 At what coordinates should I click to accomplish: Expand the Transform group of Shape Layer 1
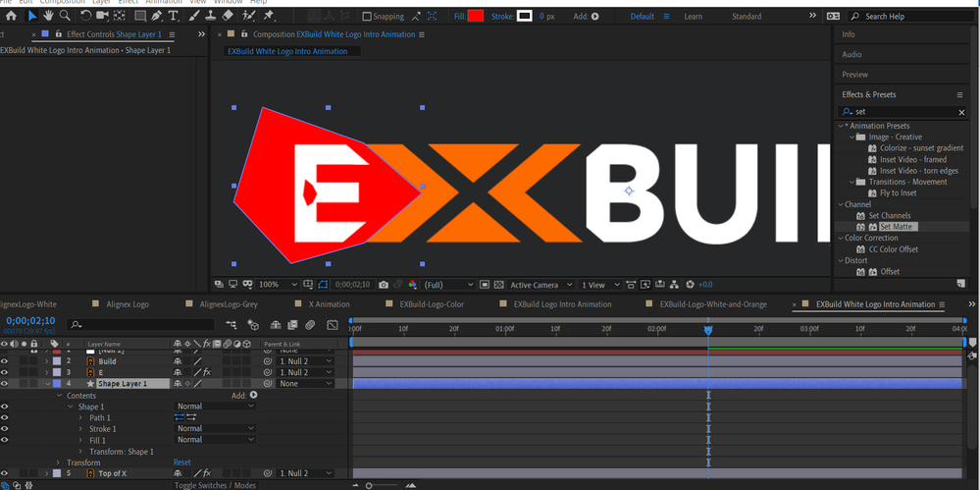[x=58, y=463]
